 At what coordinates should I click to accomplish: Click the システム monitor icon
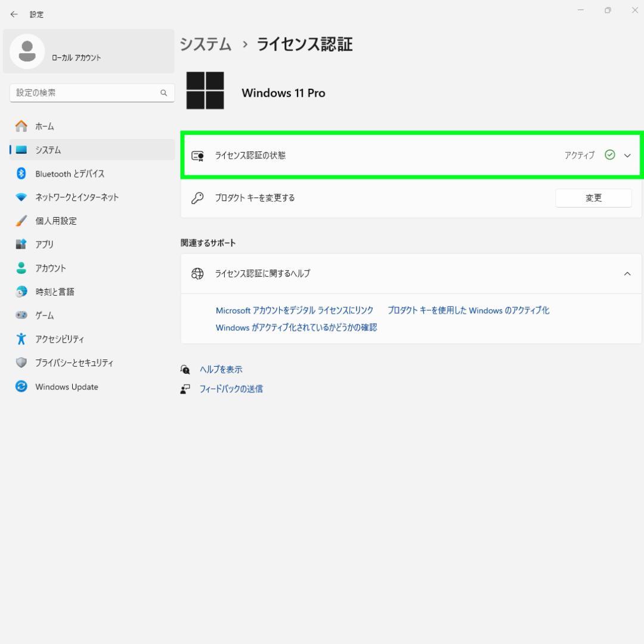(21, 150)
